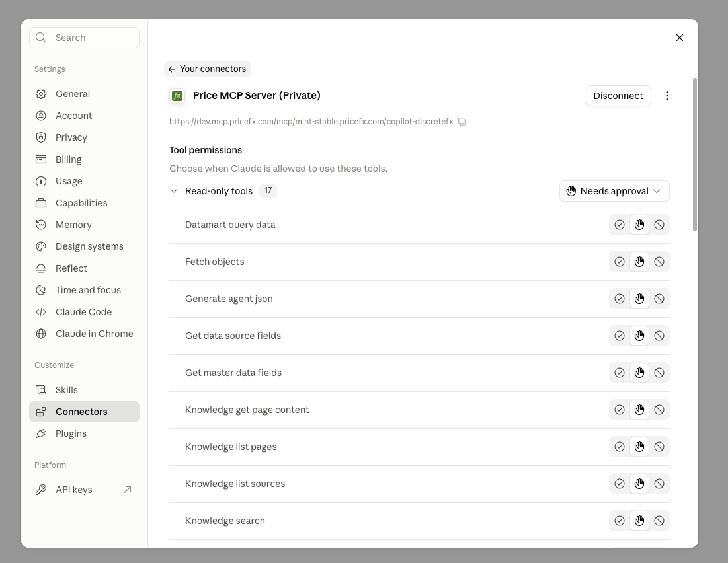This screenshot has width=728, height=563.
Task: Block the Generate agent json tool
Action: tap(659, 299)
